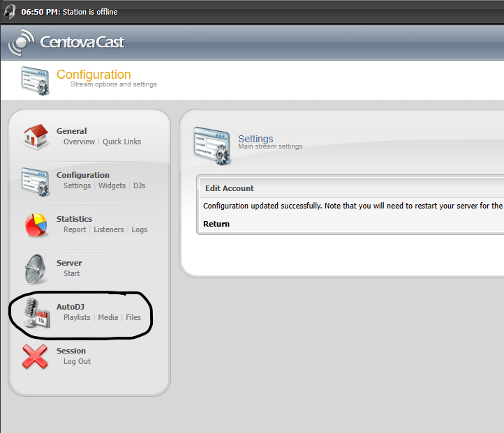Click the AutoDJ microphone icon
The image size is (504, 433).
37,313
